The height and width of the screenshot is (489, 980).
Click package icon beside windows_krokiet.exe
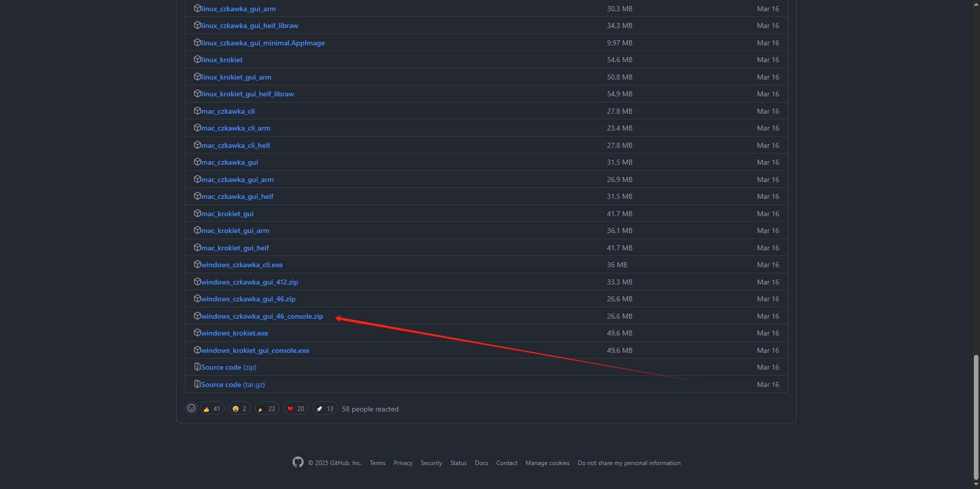[197, 332]
